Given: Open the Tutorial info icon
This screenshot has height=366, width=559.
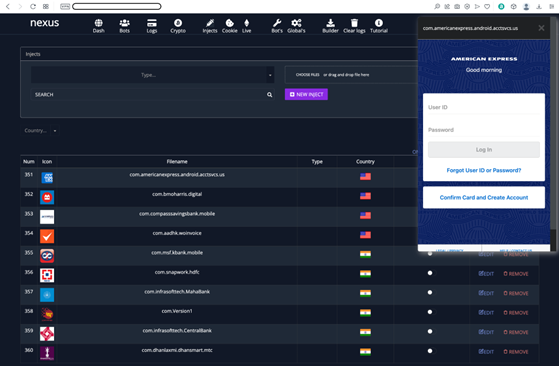Looking at the screenshot, I should pos(379,23).
